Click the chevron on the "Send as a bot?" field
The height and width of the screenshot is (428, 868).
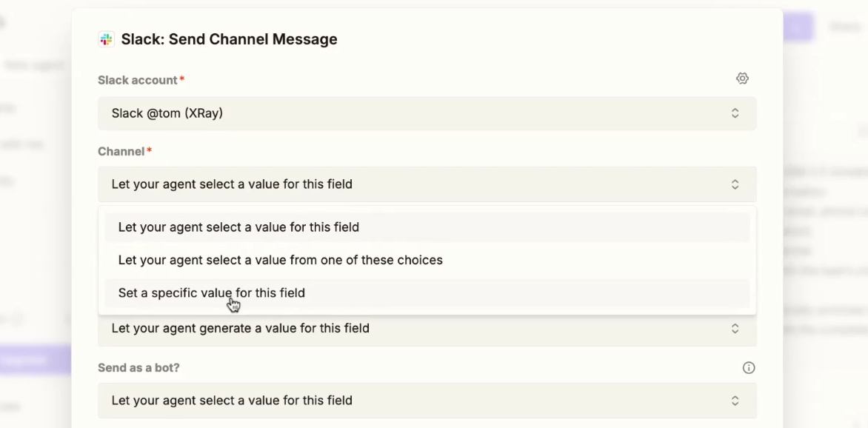(735, 400)
